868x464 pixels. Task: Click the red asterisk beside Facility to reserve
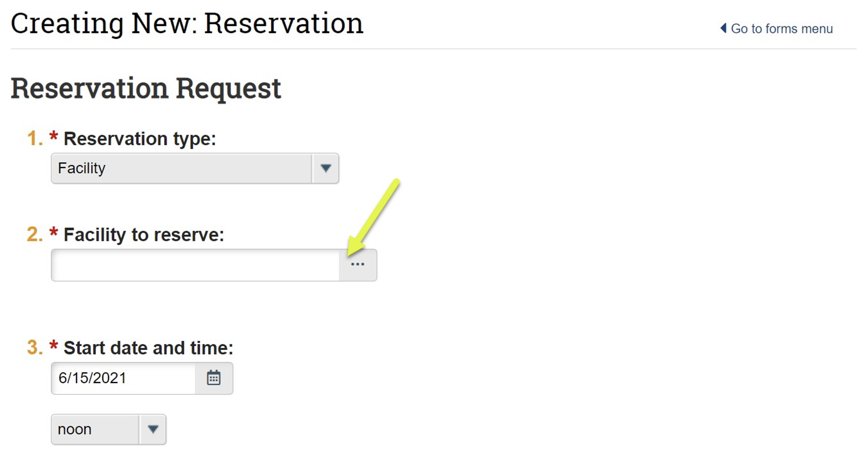(x=54, y=232)
